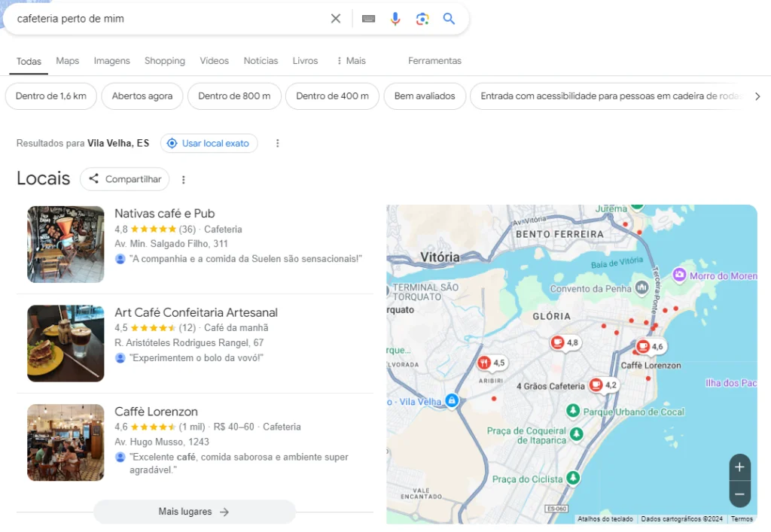
Task: Switch to the Livros tab
Action: coord(306,61)
